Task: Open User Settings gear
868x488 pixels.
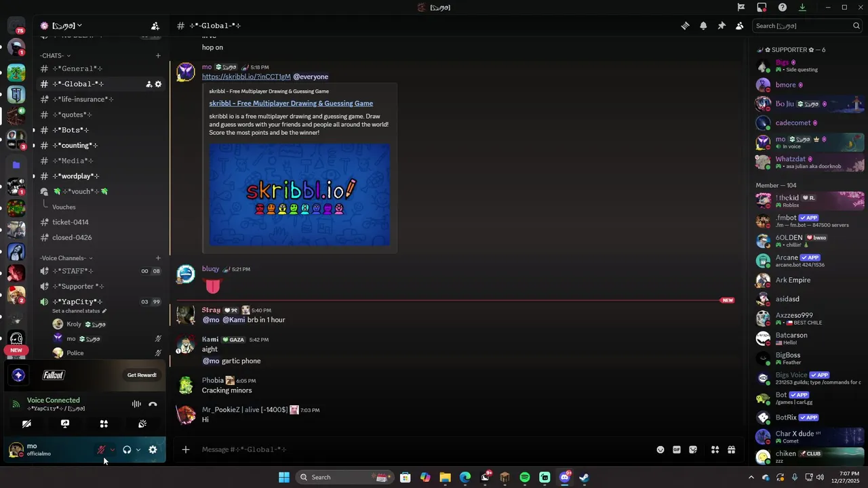Action: [x=153, y=449]
